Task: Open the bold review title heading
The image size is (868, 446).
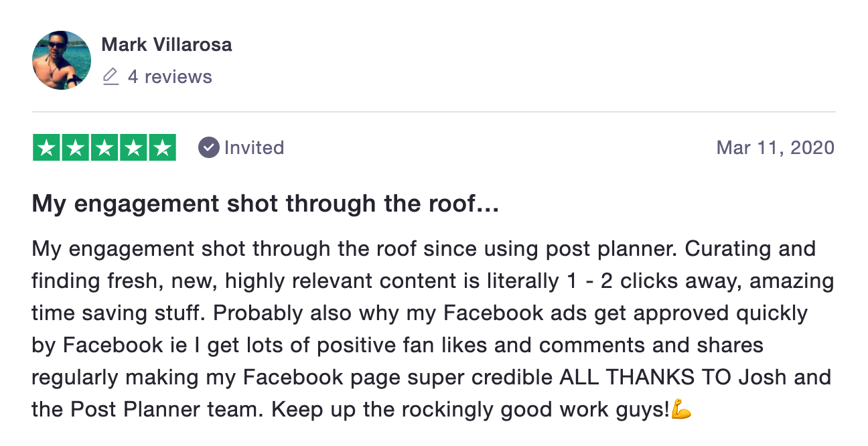Action: (266, 204)
